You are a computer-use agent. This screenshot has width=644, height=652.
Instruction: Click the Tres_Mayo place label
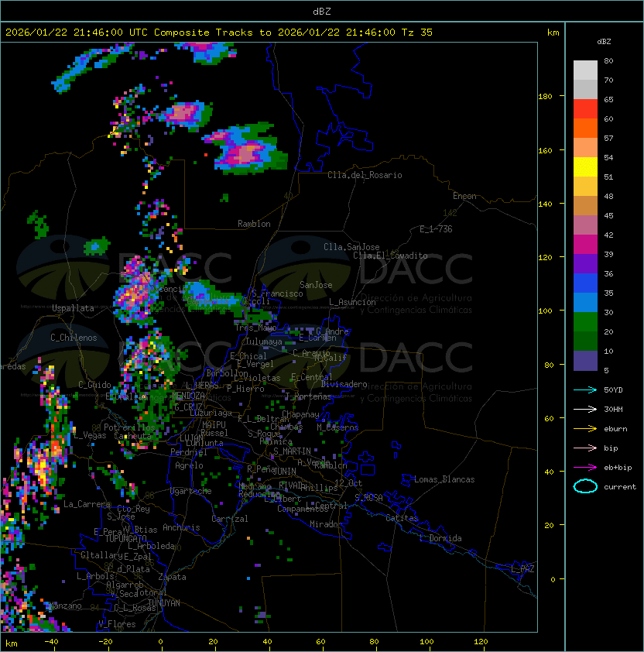255,328
